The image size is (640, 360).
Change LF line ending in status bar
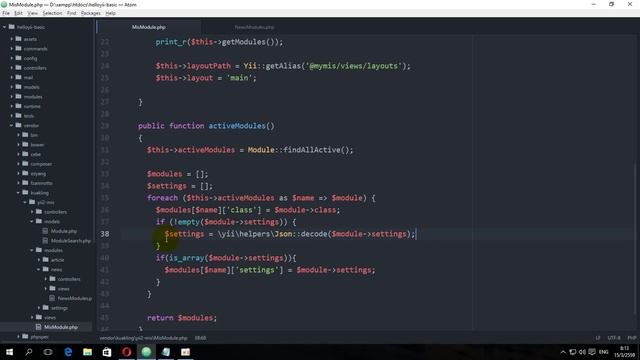(598, 338)
